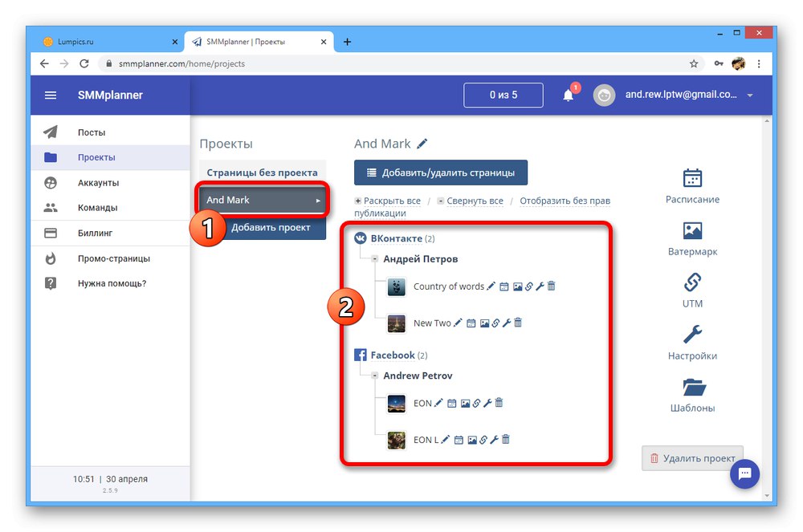This screenshot has width=803, height=532.
Task: Open watermark image icon for New Two
Action: [x=484, y=323]
